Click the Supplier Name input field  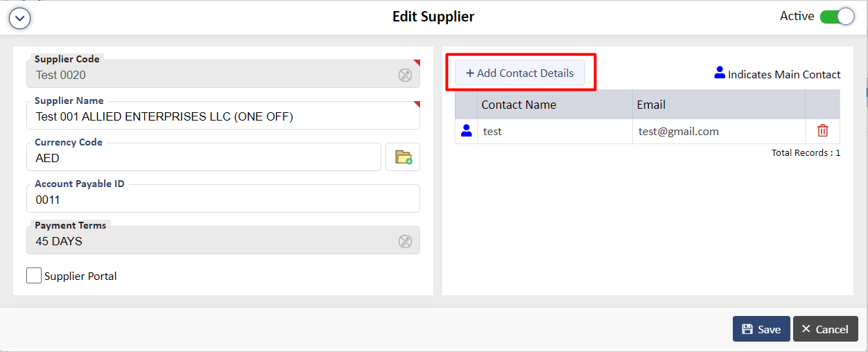pos(223,116)
